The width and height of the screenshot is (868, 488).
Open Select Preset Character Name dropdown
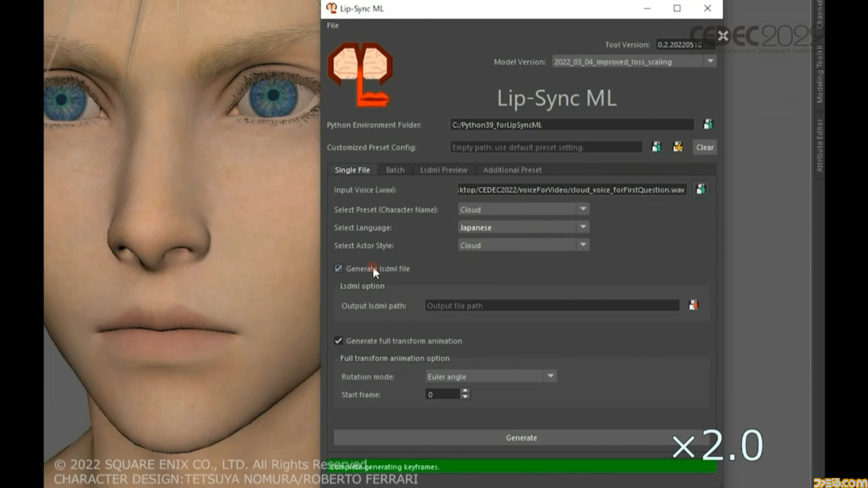pyautogui.click(x=524, y=209)
